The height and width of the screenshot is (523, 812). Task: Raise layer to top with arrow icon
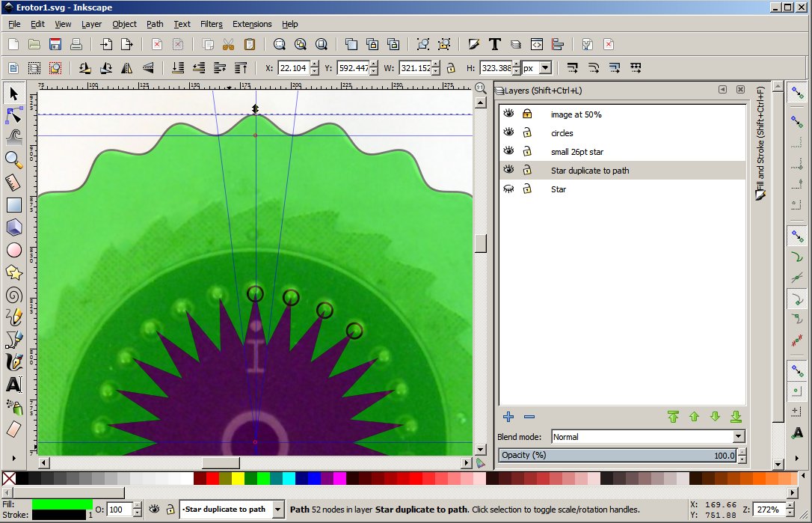point(673,417)
